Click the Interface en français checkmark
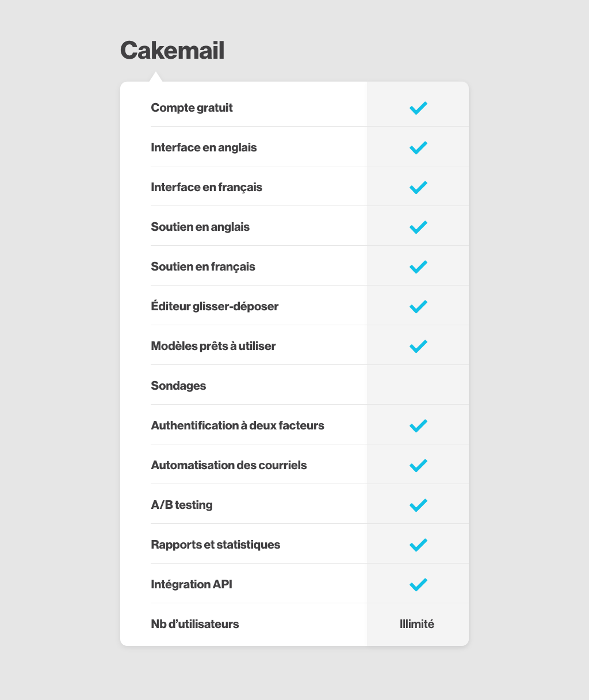589x700 pixels. 418,187
